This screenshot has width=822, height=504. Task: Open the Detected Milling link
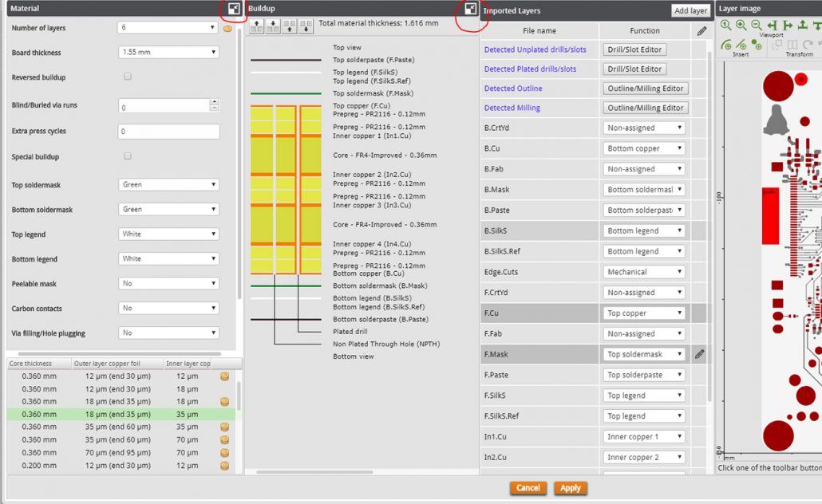[512, 108]
